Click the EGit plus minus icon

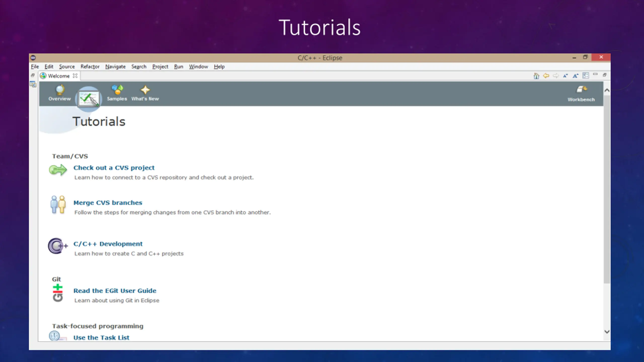58,293
